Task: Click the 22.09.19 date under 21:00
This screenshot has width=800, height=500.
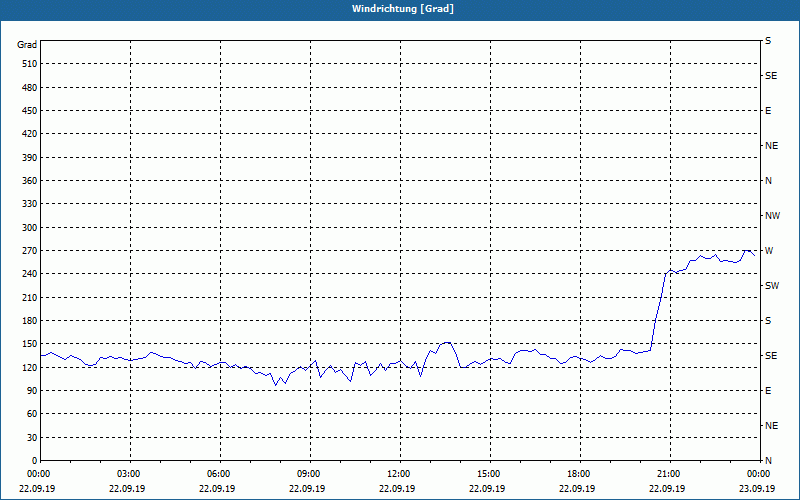Action: 667,488
